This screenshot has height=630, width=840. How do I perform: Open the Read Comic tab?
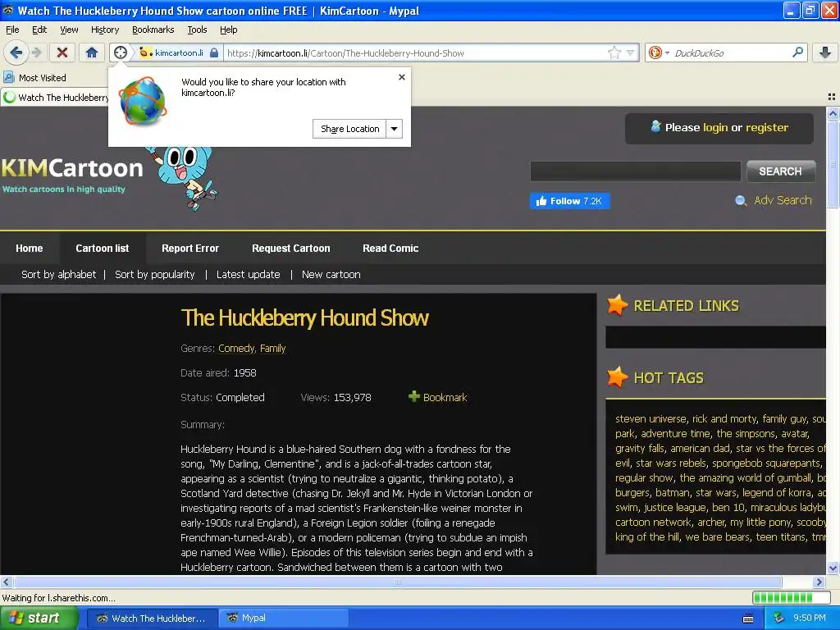tap(390, 249)
